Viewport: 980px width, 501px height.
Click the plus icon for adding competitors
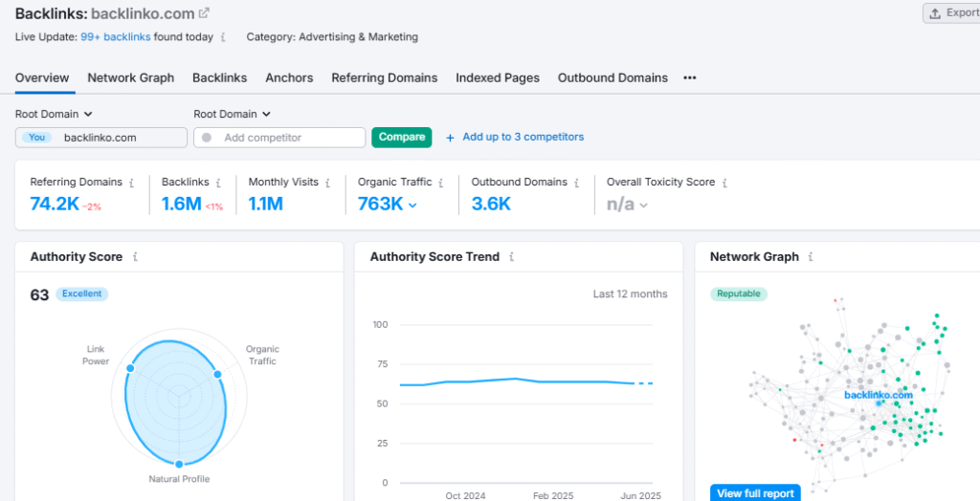(450, 138)
